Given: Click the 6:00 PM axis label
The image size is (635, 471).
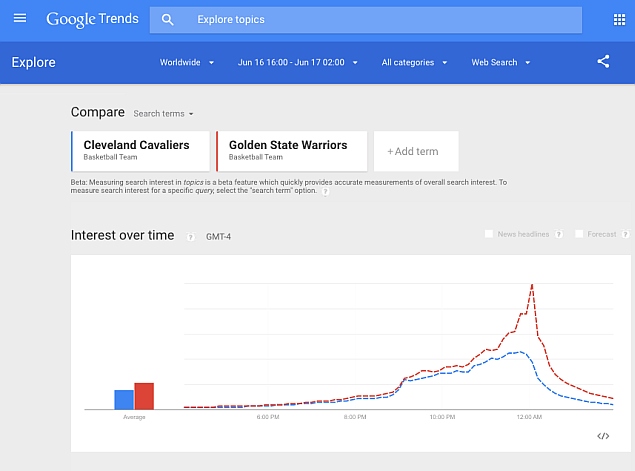Looking at the screenshot, I should pos(268,417).
